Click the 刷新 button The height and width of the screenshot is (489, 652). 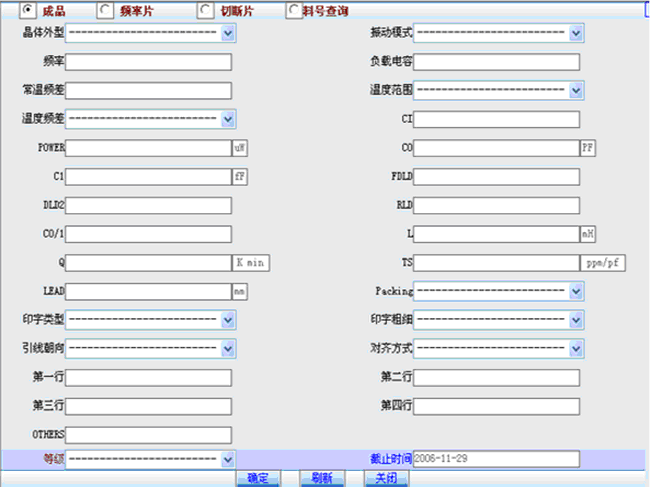tap(322, 478)
